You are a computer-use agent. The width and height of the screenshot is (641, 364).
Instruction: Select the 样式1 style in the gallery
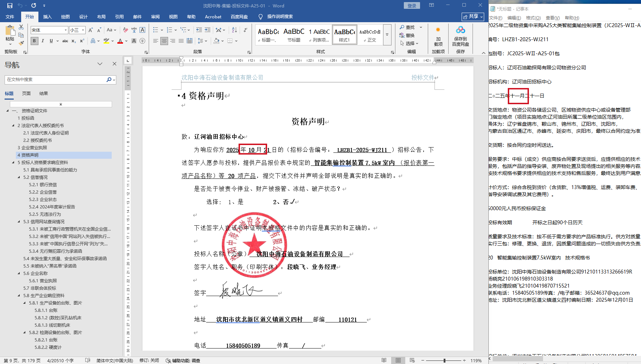click(x=345, y=35)
